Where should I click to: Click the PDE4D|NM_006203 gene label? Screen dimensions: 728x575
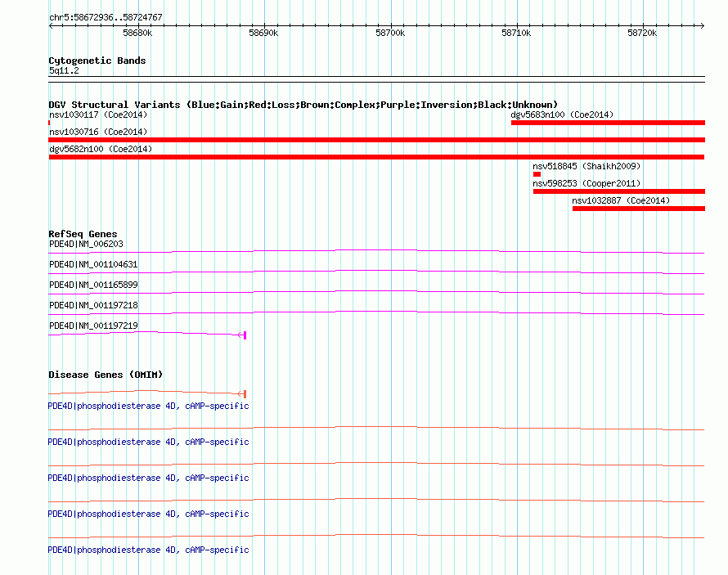click(86, 244)
